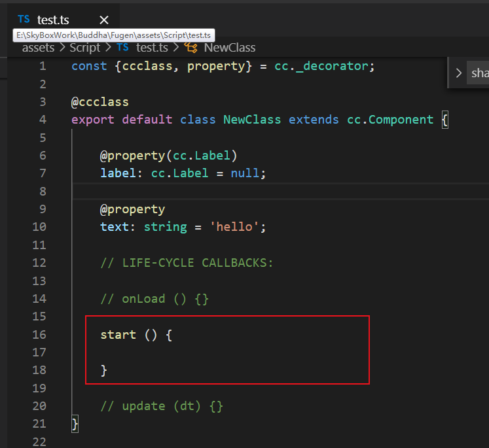
Task: Open the Script breadcrumb segment
Action: point(84,48)
